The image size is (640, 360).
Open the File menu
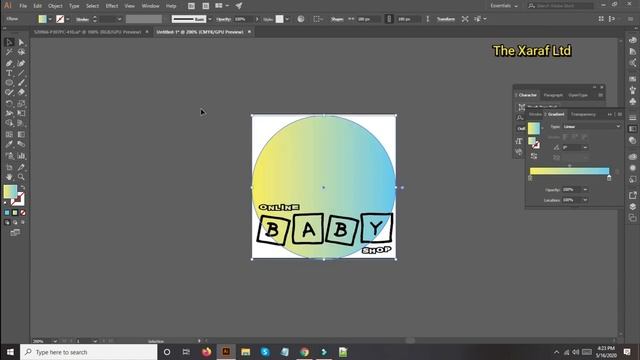click(x=23, y=6)
